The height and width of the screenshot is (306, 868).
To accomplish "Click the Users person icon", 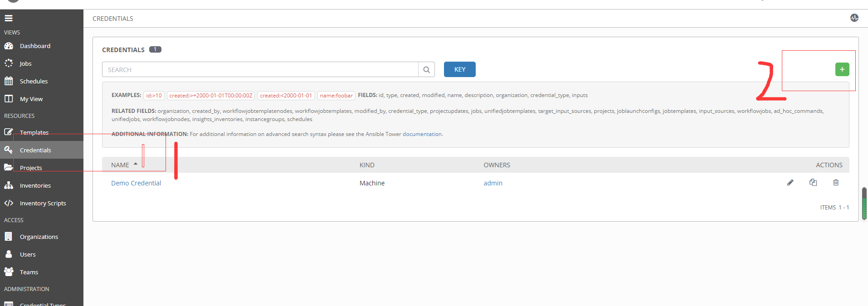I will (9, 254).
